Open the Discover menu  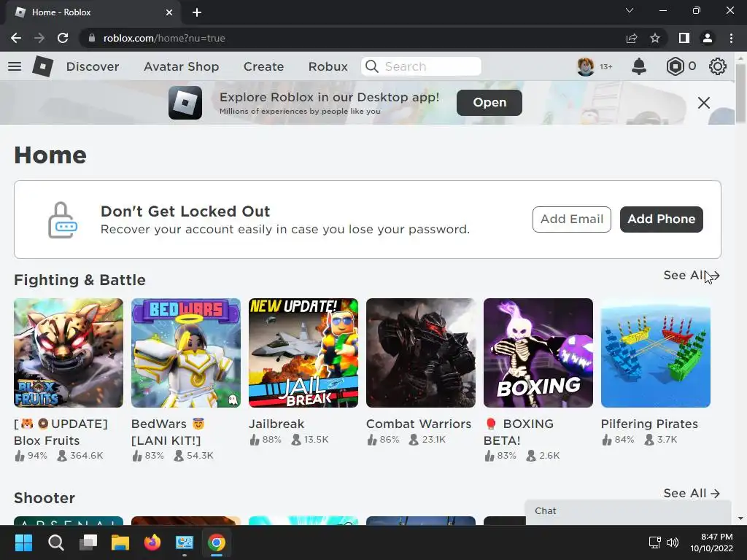[x=93, y=66]
